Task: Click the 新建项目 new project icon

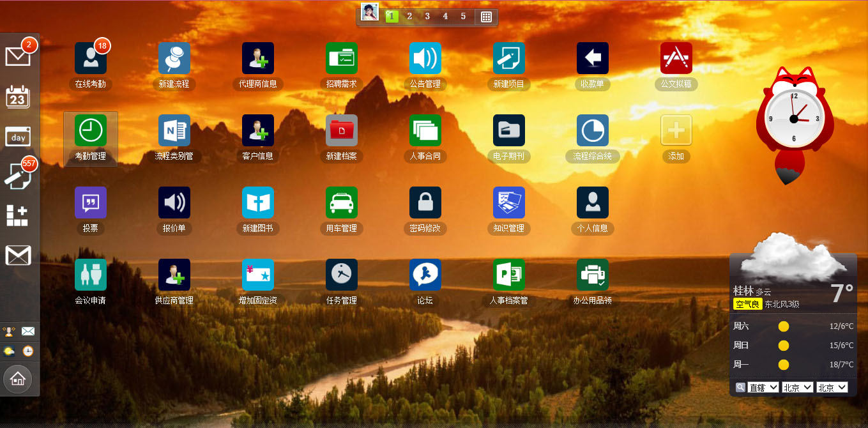Action: coord(509,58)
